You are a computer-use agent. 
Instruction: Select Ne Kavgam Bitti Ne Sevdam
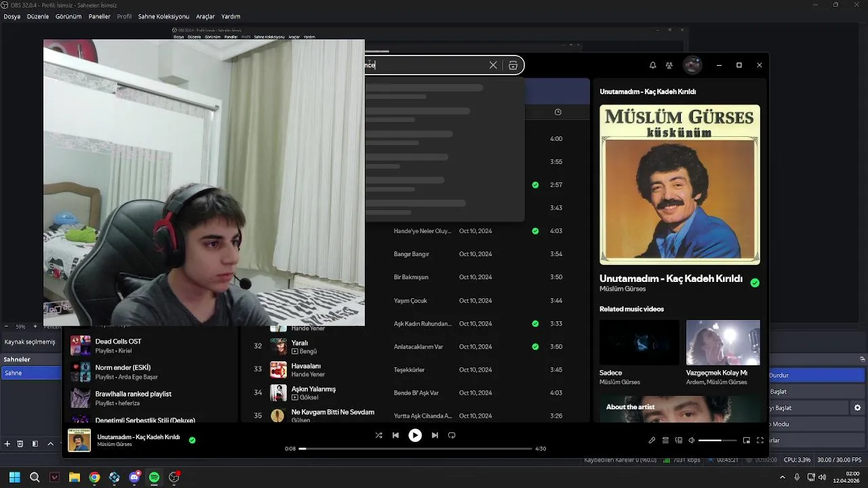click(333, 412)
